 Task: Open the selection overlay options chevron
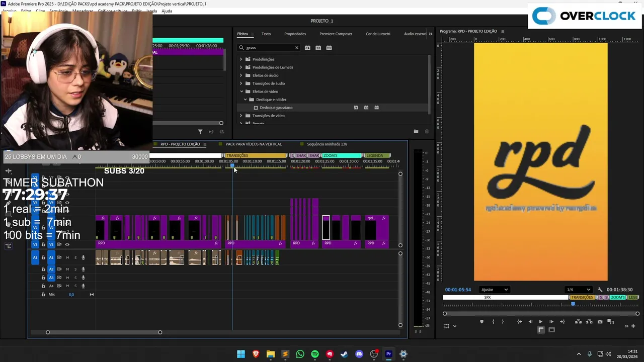point(455,326)
